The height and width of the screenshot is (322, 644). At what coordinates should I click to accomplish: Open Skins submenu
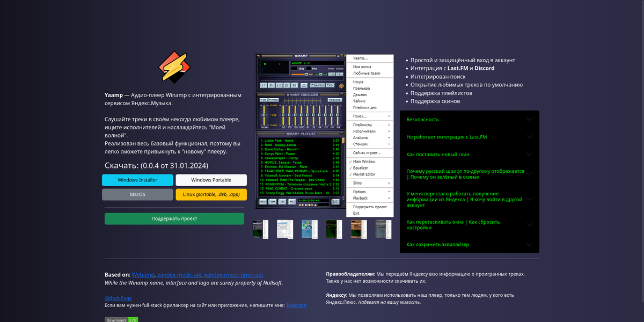click(370, 183)
